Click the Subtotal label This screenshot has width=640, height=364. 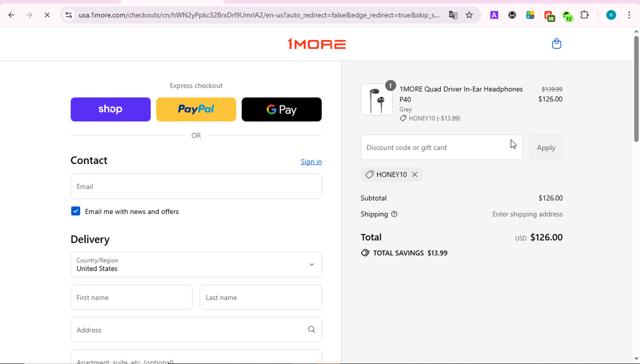tap(373, 198)
